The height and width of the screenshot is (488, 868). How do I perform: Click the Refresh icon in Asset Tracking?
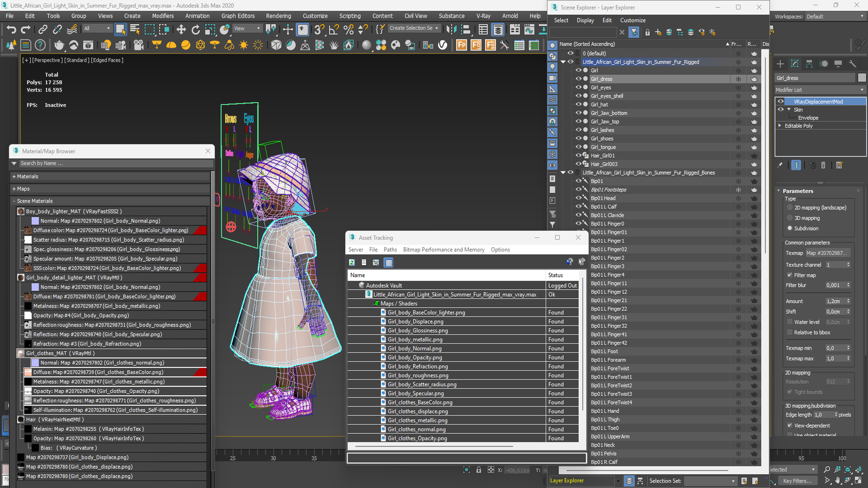tap(352, 263)
